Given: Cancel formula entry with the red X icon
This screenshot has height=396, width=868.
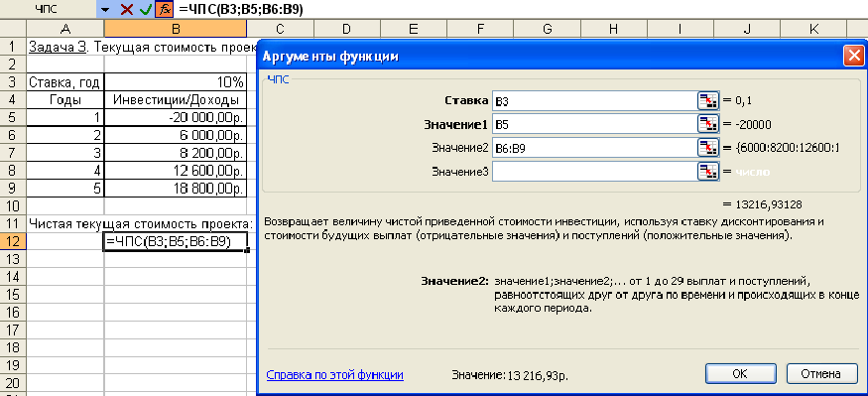Looking at the screenshot, I should pos(126,9).
